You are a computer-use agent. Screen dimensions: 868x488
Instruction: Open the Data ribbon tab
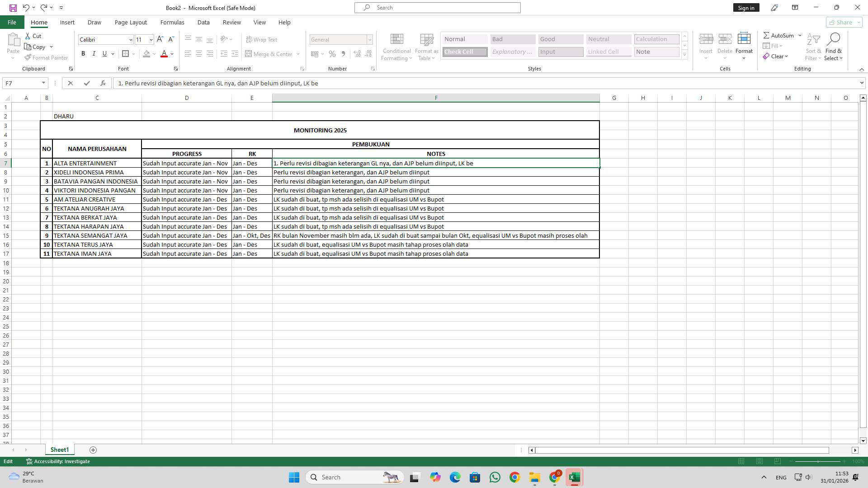[x=203, y=22]
